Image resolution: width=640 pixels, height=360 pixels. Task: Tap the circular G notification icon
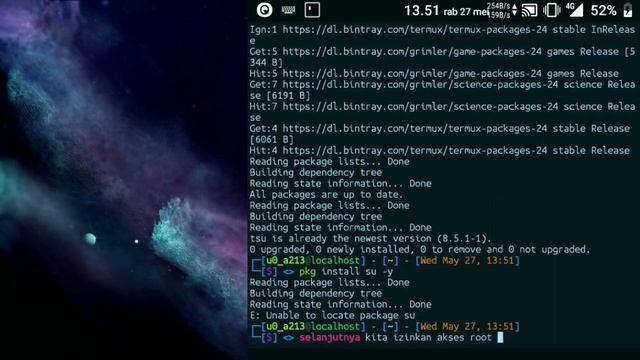coord(264,10)
